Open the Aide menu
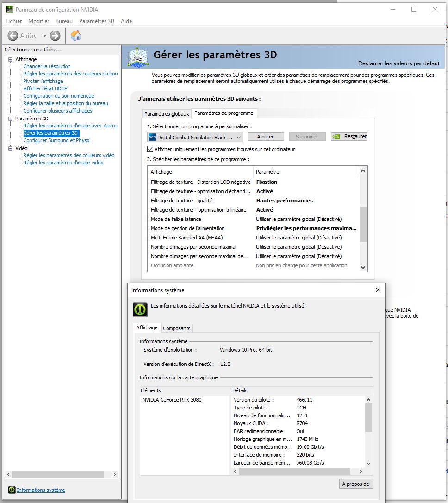Viewport: 448px width, 503px height. 126,21
